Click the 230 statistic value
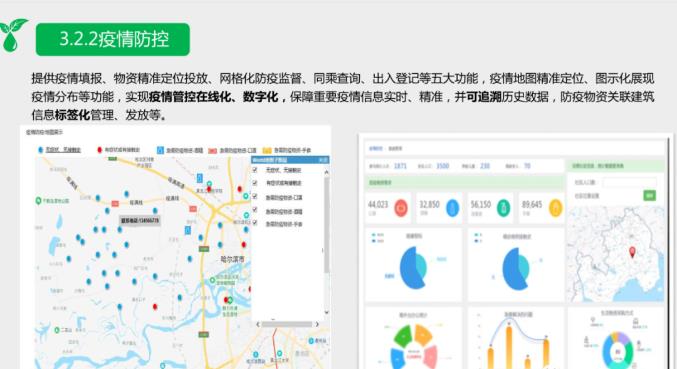This screenshot has height=369, width=677. pyautogui.click(x=485, y=166)
